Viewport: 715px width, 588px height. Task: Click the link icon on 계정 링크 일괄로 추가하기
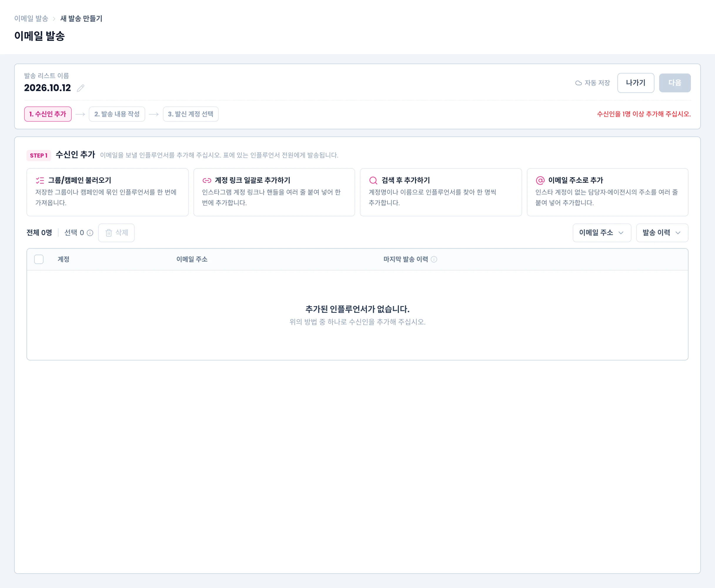pos(207,181)
